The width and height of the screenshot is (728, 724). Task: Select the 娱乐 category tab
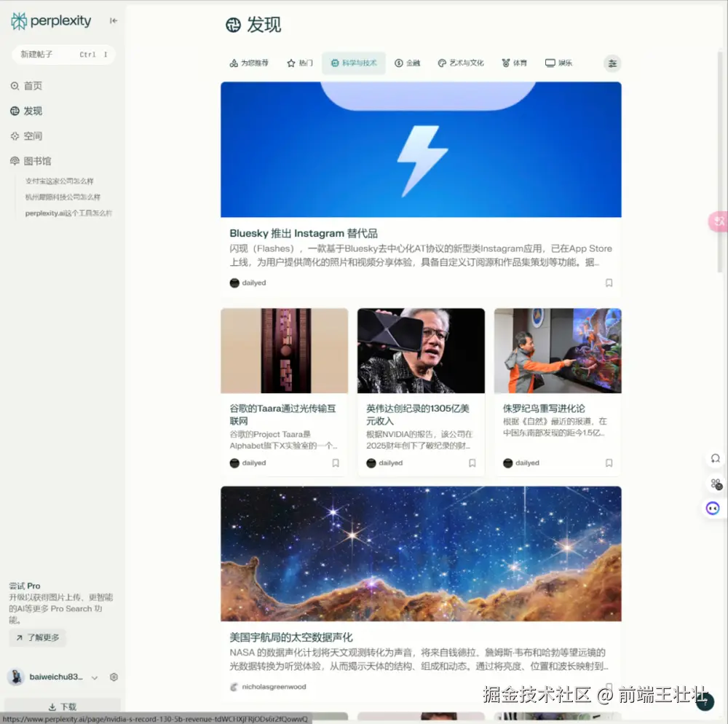click(558, 63)
